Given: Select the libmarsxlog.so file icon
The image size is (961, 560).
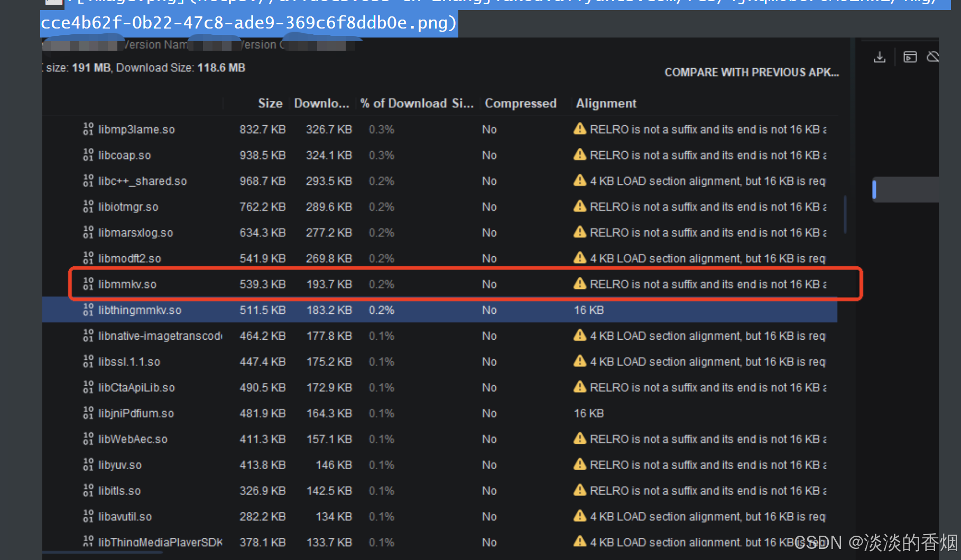Looking at the screenshot, I should tap(88, 232).
